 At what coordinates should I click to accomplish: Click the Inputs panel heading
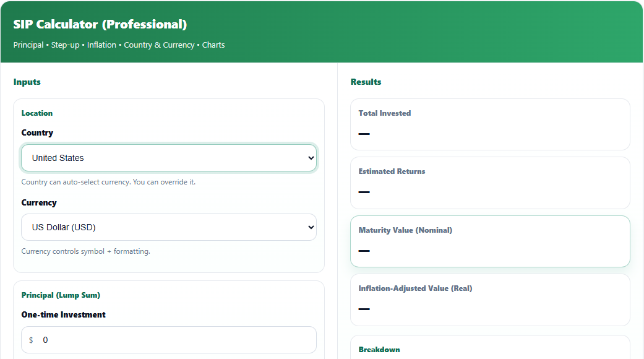27,82
